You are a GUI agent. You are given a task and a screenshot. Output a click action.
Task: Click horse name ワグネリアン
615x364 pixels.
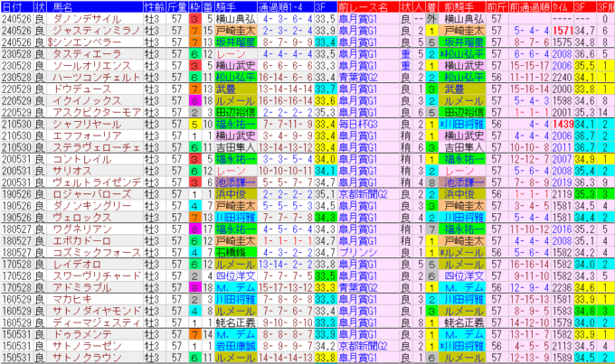tap(82, 229)
